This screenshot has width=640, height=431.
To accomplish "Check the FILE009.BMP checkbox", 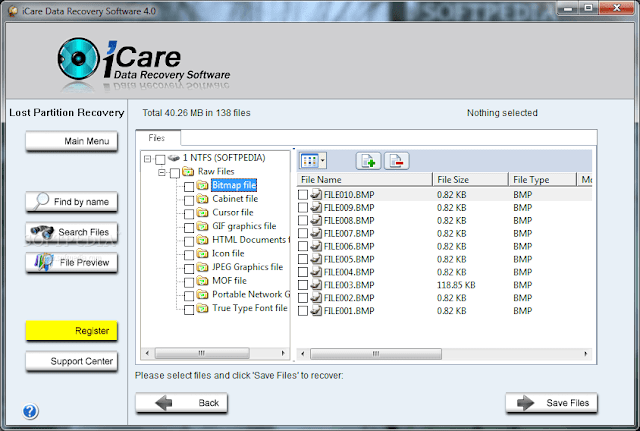I will tap(303, 208).
